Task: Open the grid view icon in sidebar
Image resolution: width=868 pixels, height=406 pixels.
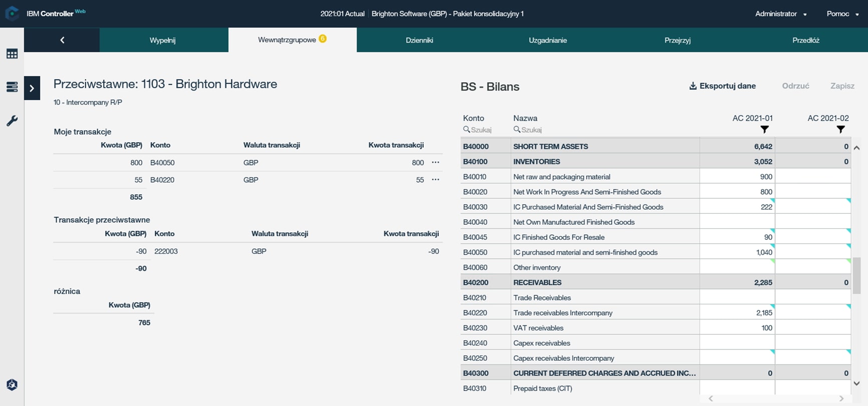Action: pyautogui.click(x=12, y=54)
